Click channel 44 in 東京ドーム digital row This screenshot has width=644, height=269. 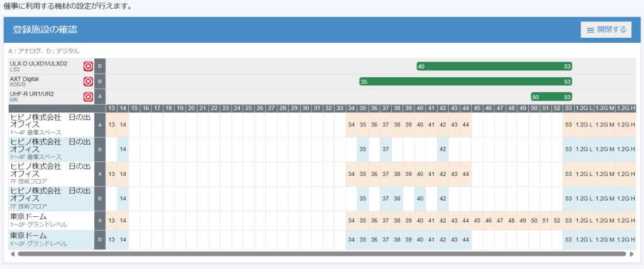coord(465,239)
